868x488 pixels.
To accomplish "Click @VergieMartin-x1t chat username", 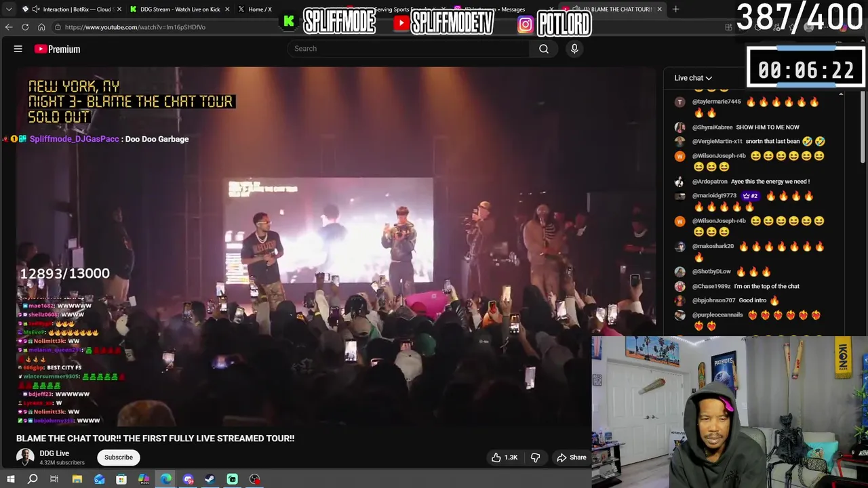I will [717, 142].
